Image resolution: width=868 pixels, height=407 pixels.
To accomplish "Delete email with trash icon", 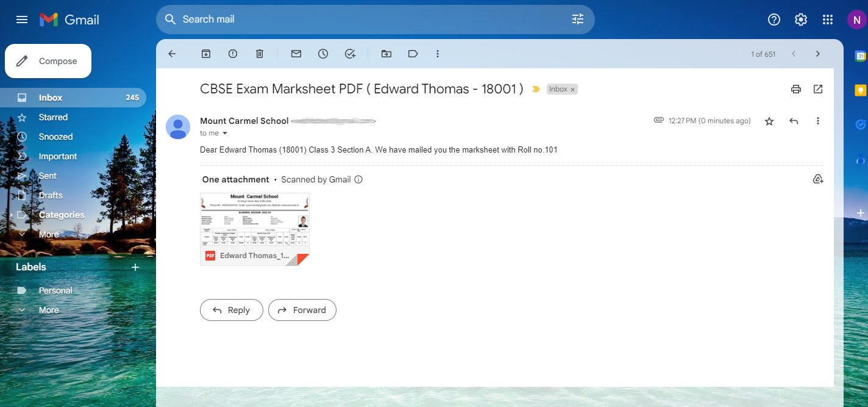I will pos(260,54).
